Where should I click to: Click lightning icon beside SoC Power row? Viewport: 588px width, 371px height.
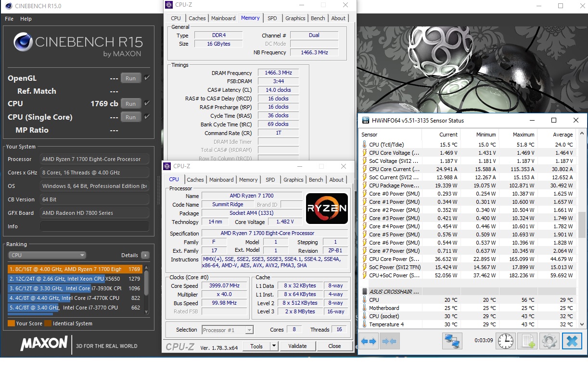(364, 267)
